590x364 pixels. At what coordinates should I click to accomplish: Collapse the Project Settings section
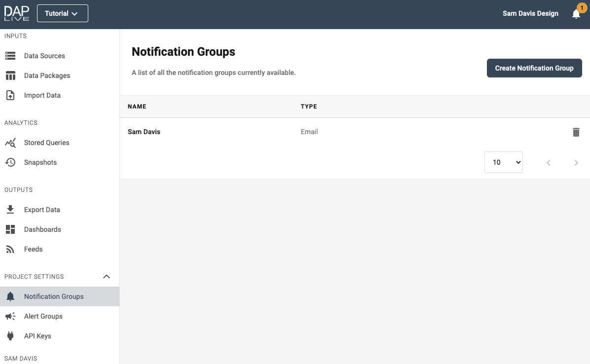coord(106,277)
